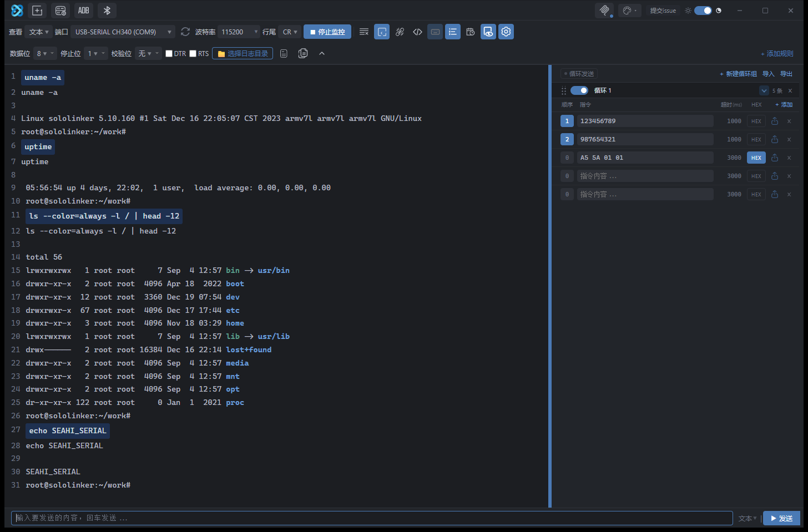Click 选择日志目录 folder button
This screenshot has height=532, width=808.
(x=243, y=53)
